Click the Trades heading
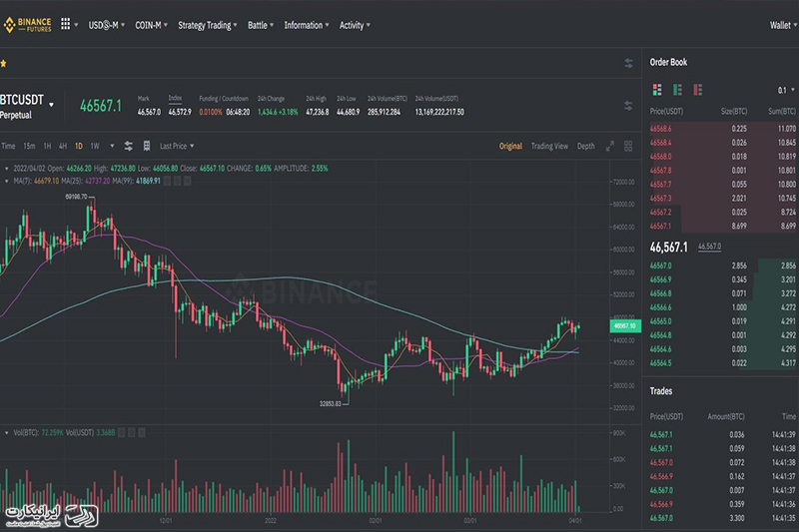 [x=661, y=391]
